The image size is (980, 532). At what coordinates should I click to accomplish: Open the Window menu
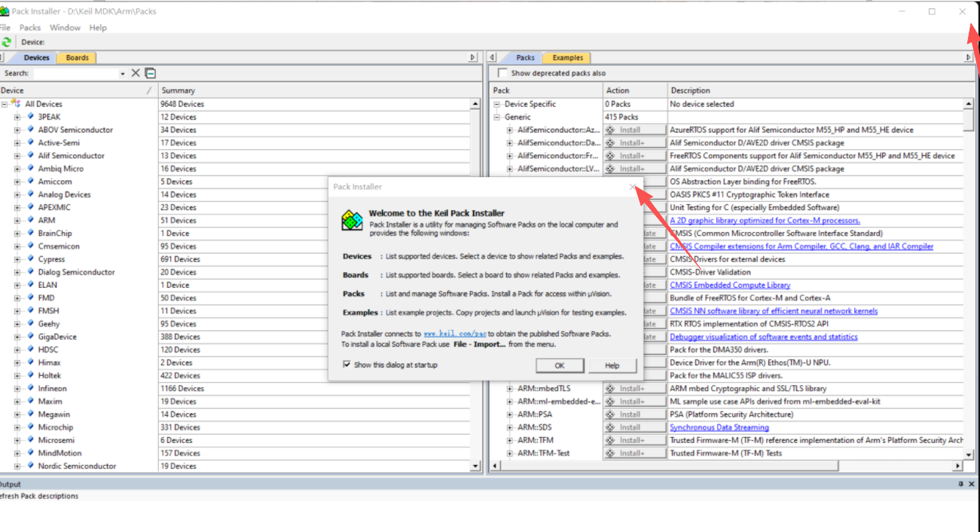click(65, 27)
